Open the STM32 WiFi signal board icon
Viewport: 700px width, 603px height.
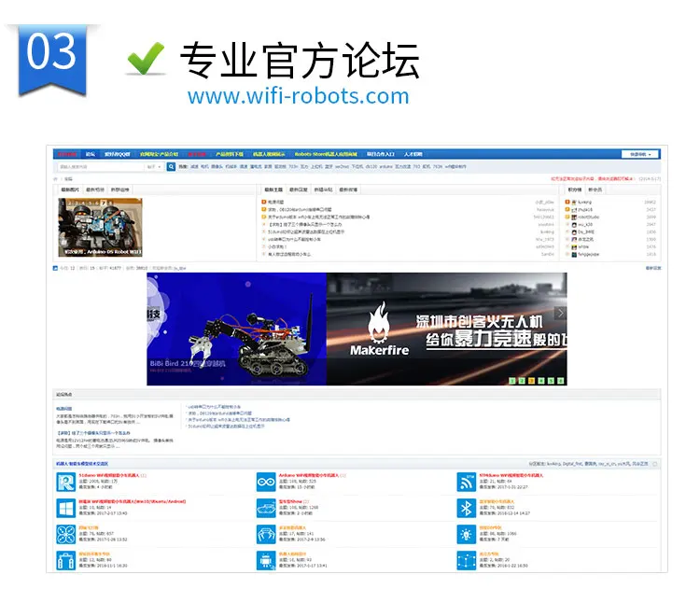pyautogui.click(x=466, y=482)
